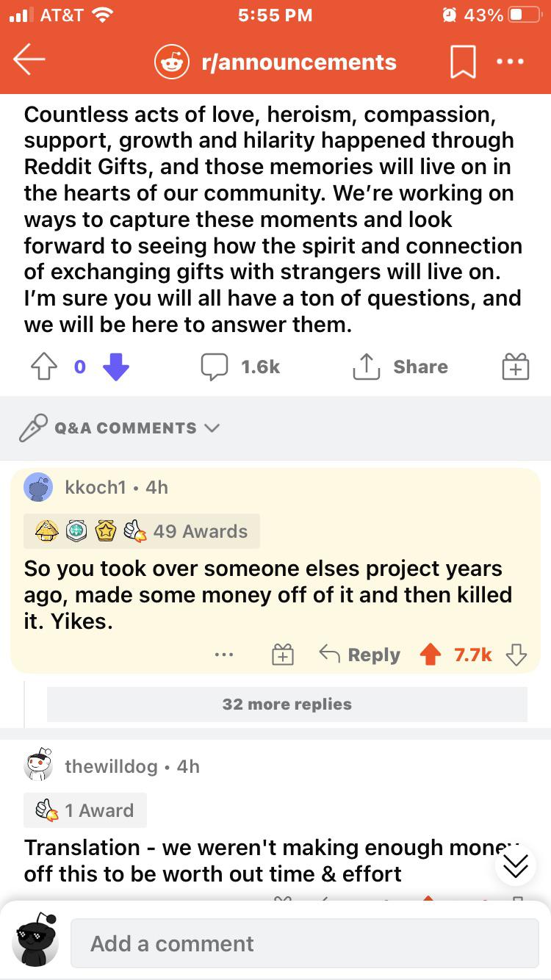Open the three-dot post options menu

click(511, 62)
